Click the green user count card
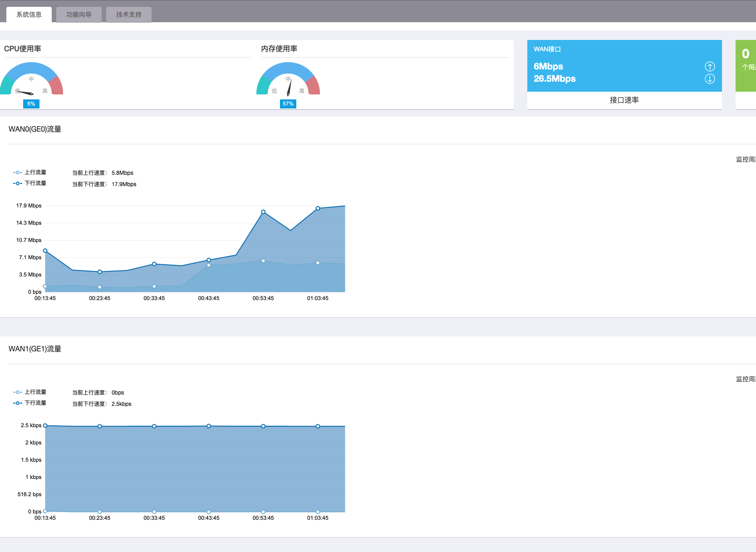Screen dimensions: 756x552 (746, 66)
